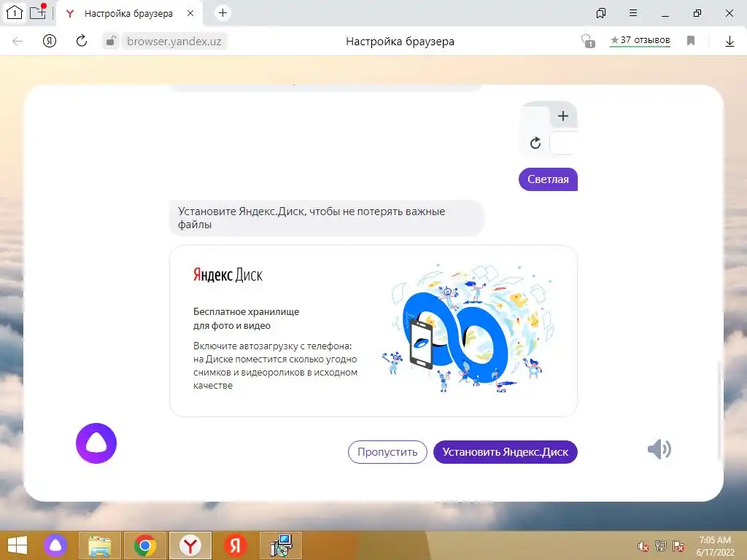Open the Protect shield icon with badge
This screenshot has width=747, height=560.
pos(588,41)
